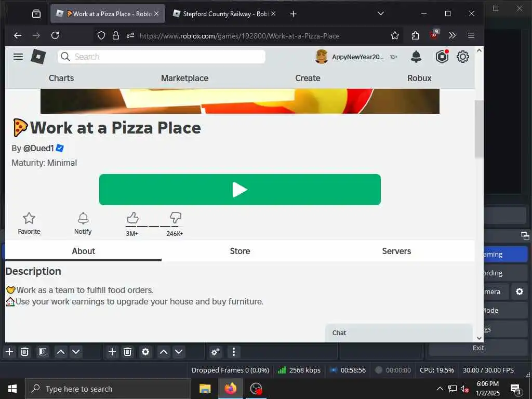Delete selected OBS source trash icon

click(128, 352)
